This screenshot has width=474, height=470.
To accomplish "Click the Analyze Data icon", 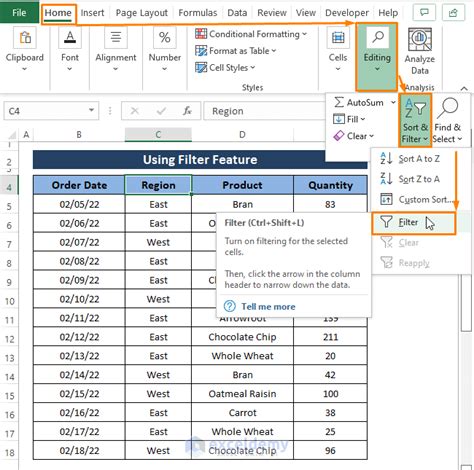I will [420, 39].
